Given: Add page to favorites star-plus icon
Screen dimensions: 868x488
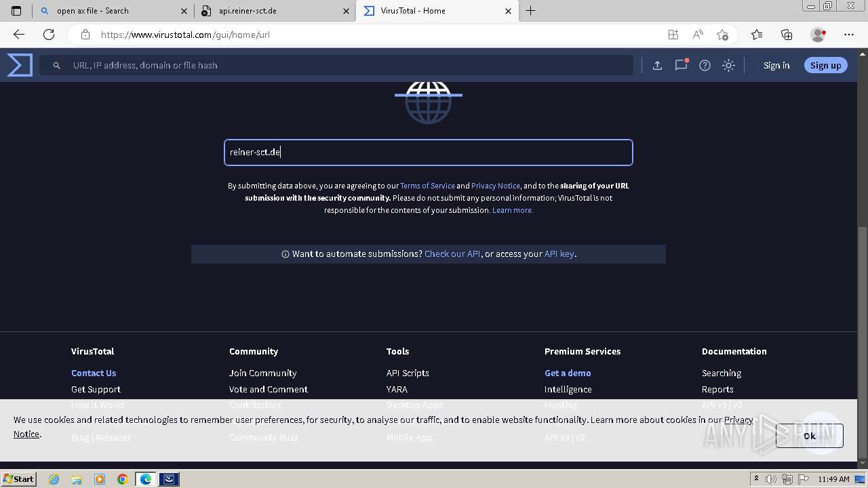Looking at the screenshot, I should pyautogui.click(x=722, y=35).
